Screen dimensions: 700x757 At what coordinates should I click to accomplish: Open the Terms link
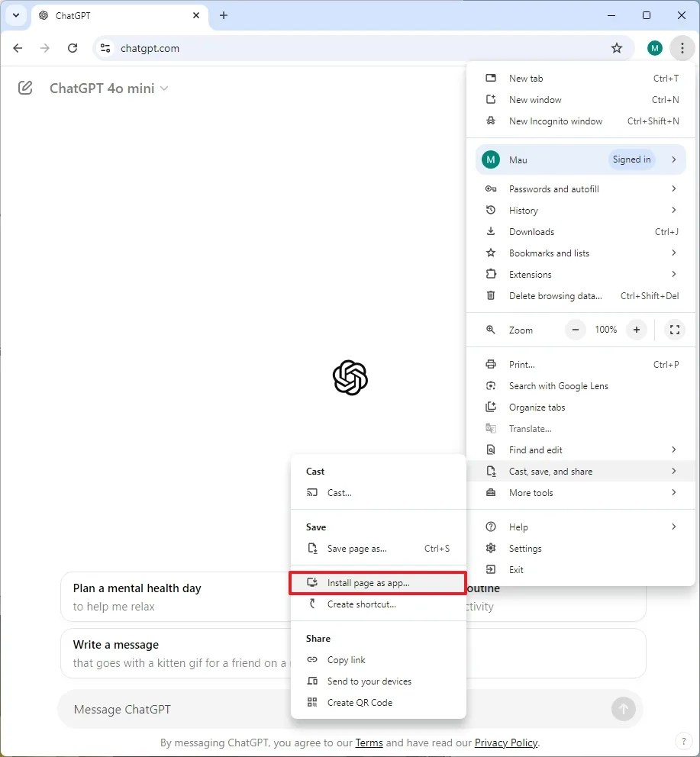[369, 742]
